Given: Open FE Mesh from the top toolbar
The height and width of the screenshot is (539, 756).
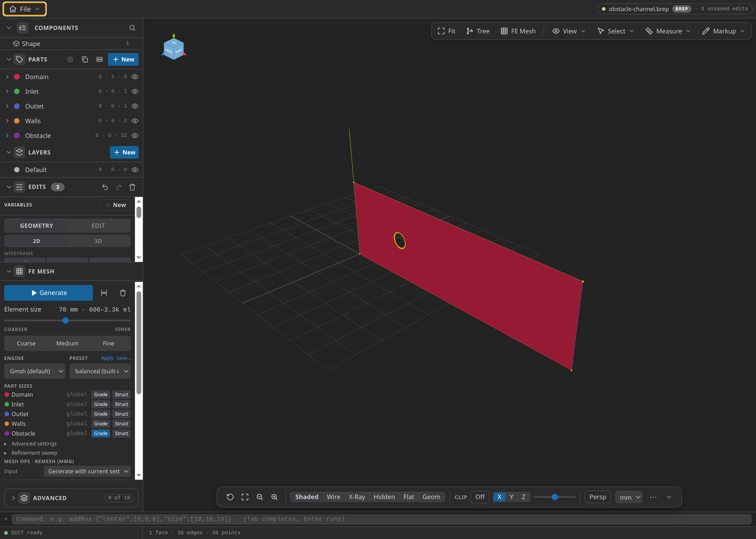Looking at the screenshot, I should click(x=518, y=31).
